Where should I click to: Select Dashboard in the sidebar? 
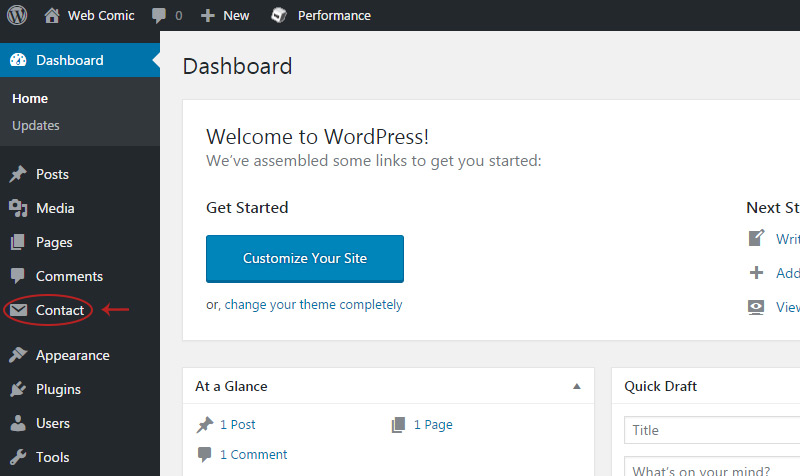click(80, 60)
